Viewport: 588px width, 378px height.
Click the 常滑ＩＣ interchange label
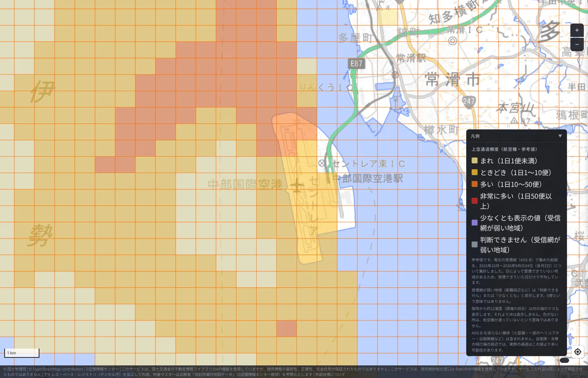point(465,30)
